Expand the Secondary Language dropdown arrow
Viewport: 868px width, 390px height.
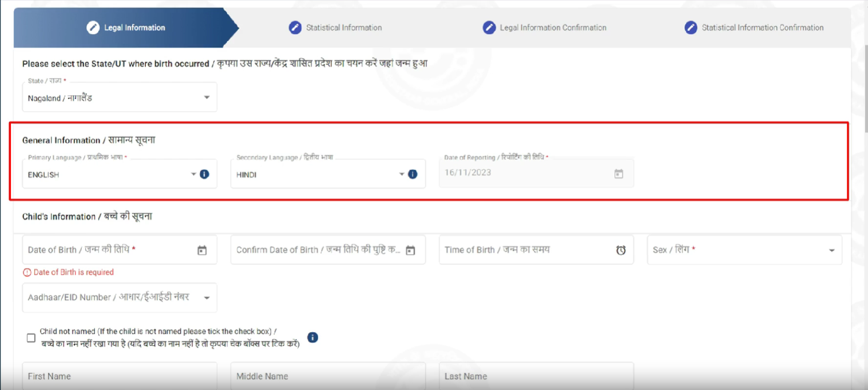pyautogui.click(x=402, y=175)
